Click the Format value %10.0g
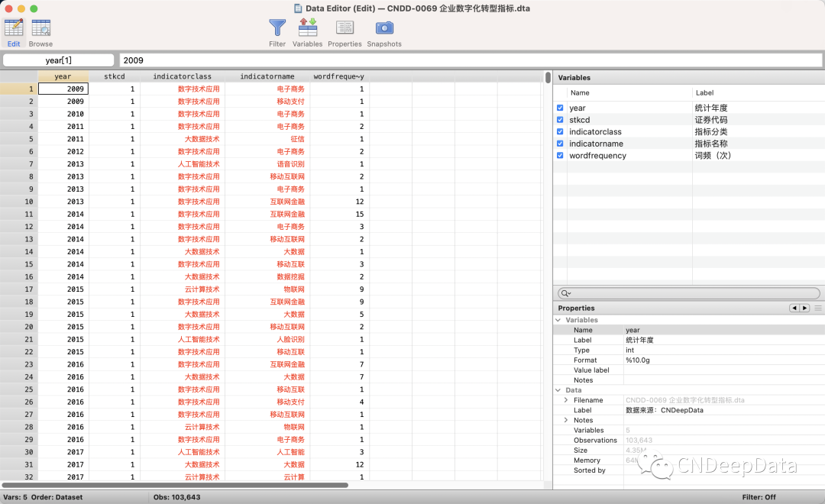Viewport: 825px width, 504px height. (638, 360)
